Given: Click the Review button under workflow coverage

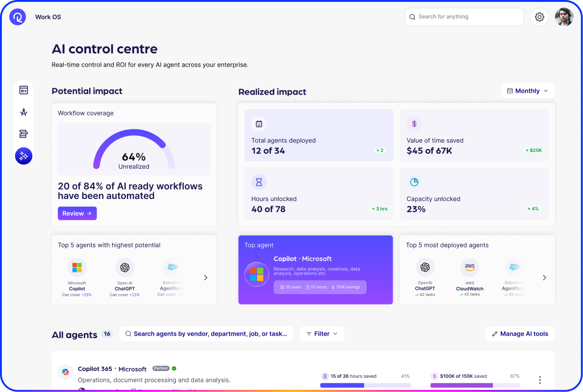Looking at the screenshot, I should [77, 213].
